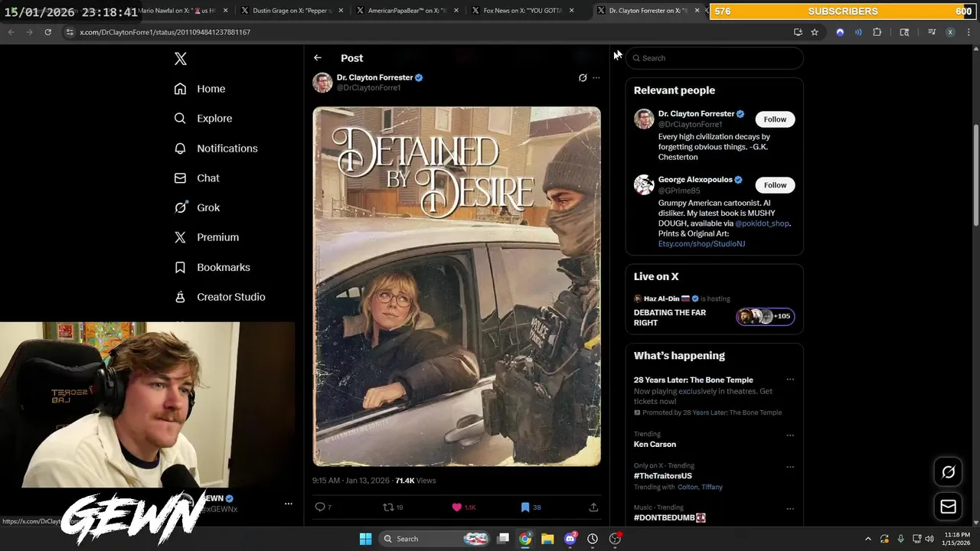Open the Ken Carson trend
The image size is (980, 551).
tap(655, 445)
